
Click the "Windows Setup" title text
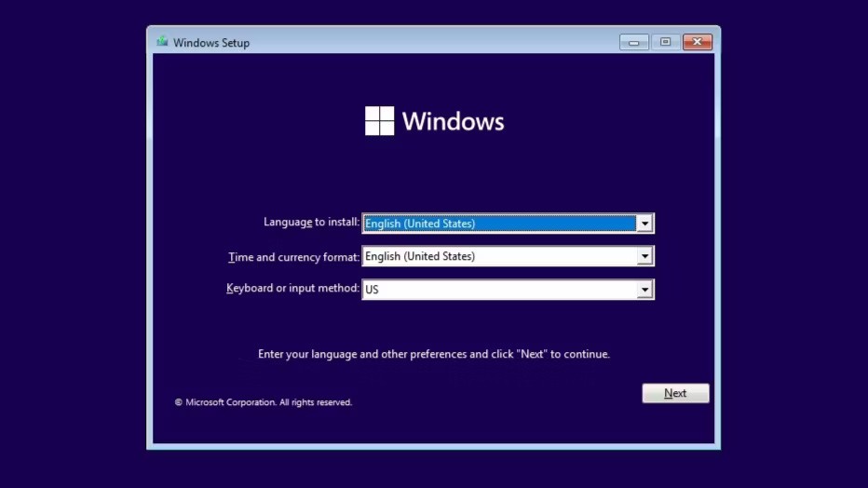[x=211, y=43]
